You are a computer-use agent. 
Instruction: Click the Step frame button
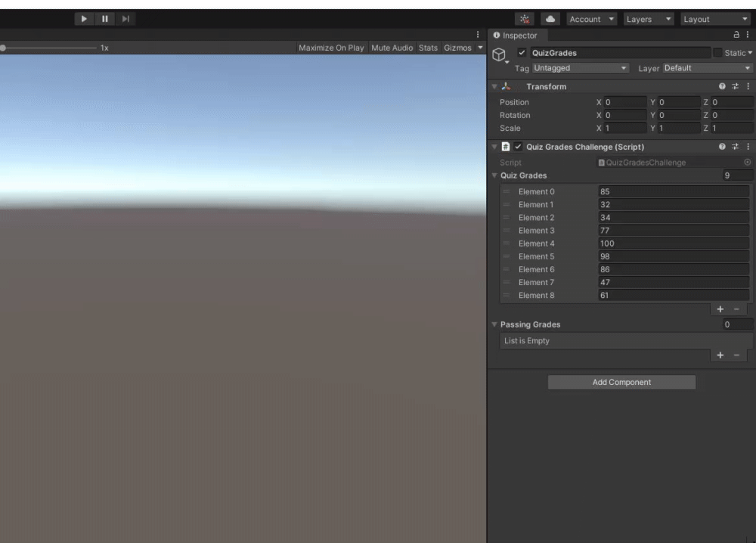tap(125, 19)
